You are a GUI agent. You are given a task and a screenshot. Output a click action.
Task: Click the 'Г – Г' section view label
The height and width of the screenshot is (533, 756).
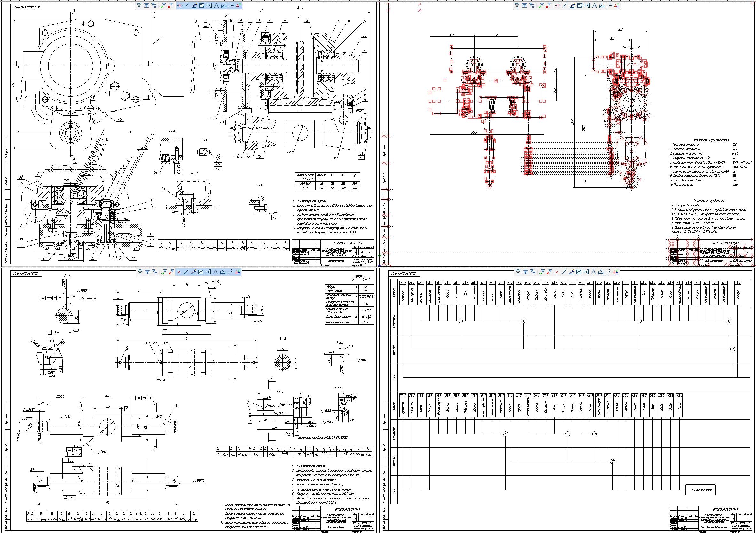tap(204, 140)
